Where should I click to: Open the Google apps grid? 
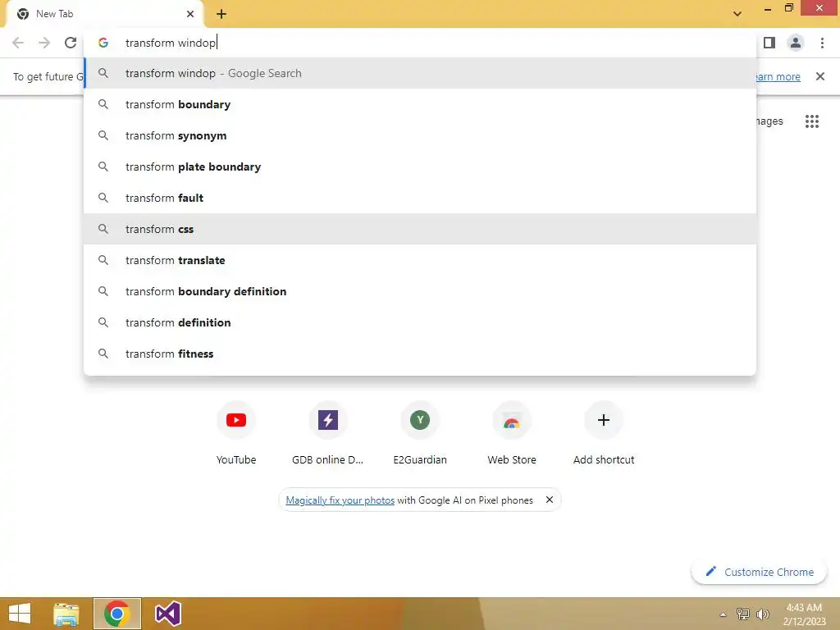coord(812,121)
